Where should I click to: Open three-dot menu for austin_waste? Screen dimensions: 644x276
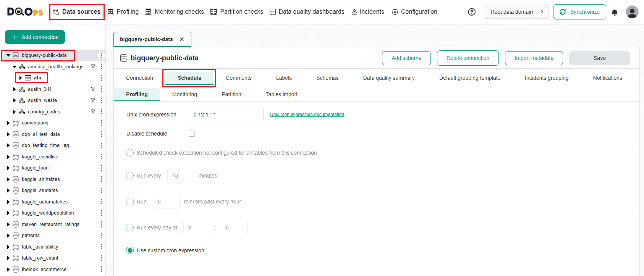point(102,100)
